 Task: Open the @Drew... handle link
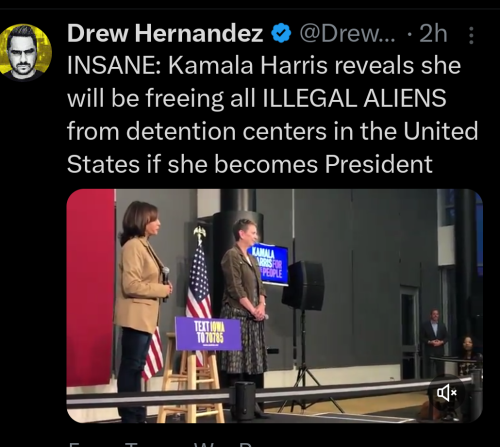click(x=347, y=34)
